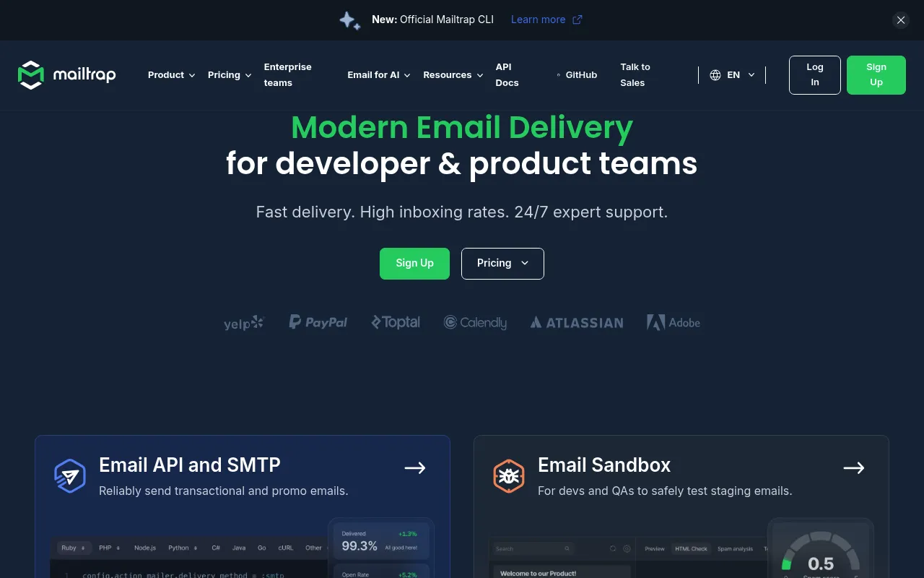924x578 pixels.
Task: Switch to the Node.js code tab
Action: tap(145, 548)
